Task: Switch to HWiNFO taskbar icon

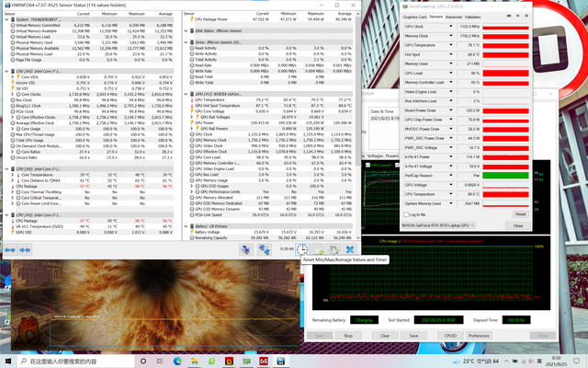Action: (280, 362)
